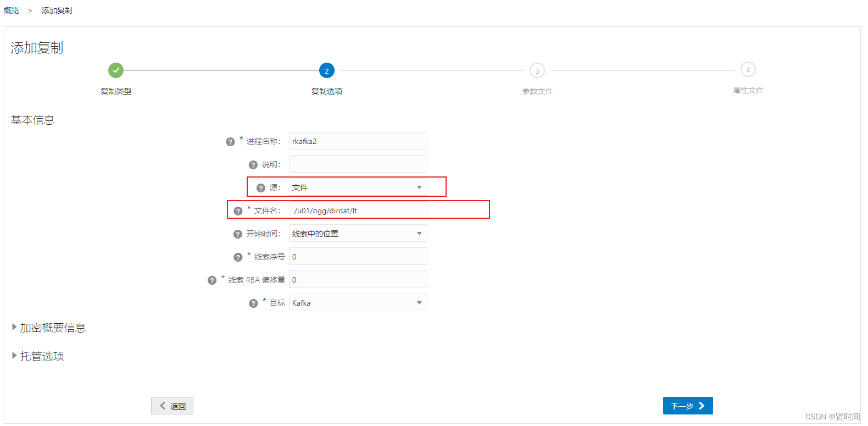Click step 2 复制选项 circle
Viewport: 868px width, 426px height.
(327, 70)
